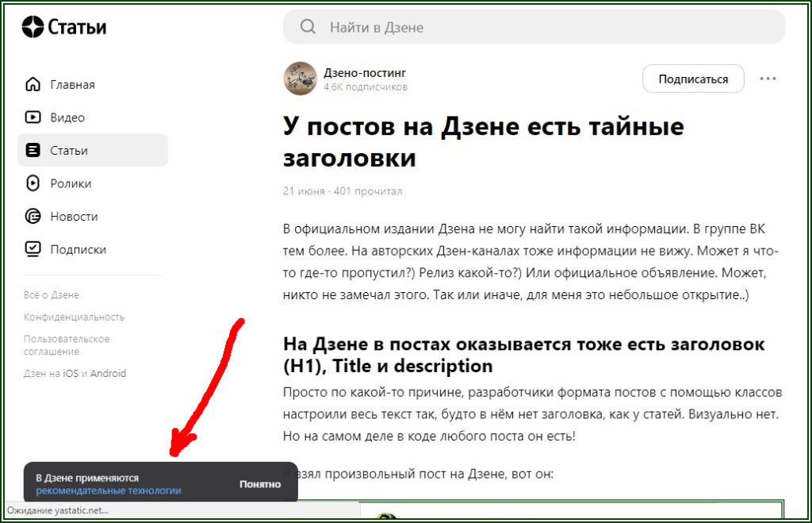Click the Дзен на iOS и Android link

(x=76, y=372)
